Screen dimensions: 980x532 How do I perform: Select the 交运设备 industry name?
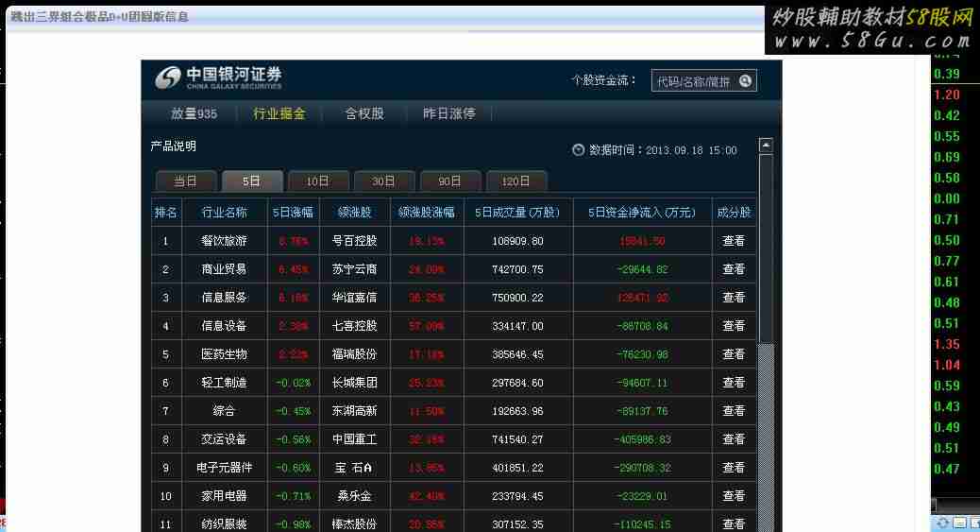point(225,439)
